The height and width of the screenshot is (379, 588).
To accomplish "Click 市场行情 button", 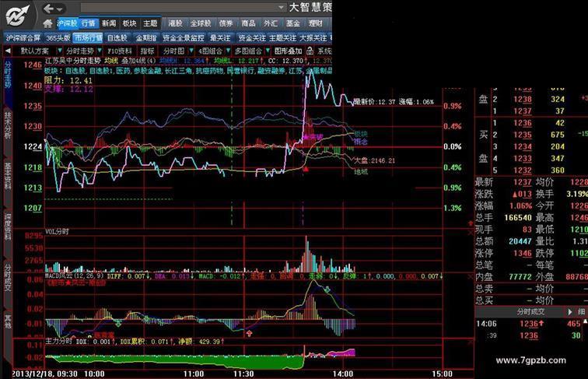I will click(x=88, y=38).
